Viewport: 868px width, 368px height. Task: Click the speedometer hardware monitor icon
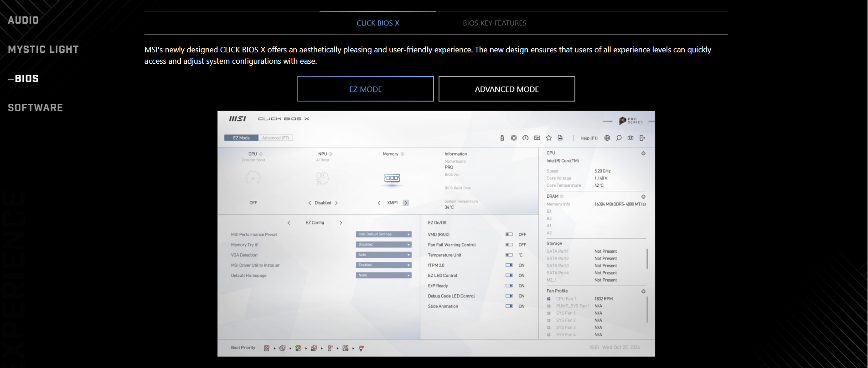point(525,138)
